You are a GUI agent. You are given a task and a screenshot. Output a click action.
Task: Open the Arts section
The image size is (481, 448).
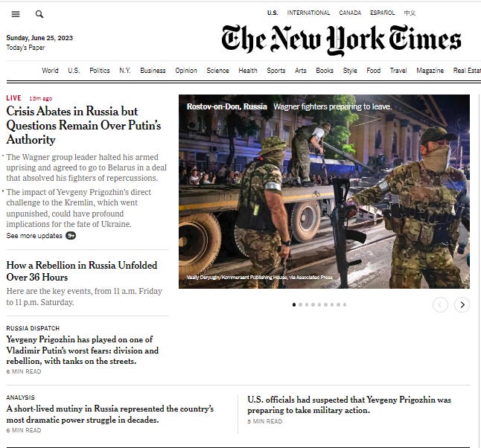click(x=301, y=71)
